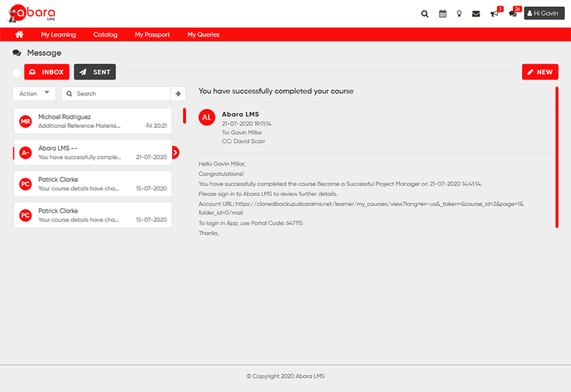Viewport: 571px width, 392px height.
Task: Click sender name Abara LMS in message
Action: pyautogui.click(x=241, y=114)
